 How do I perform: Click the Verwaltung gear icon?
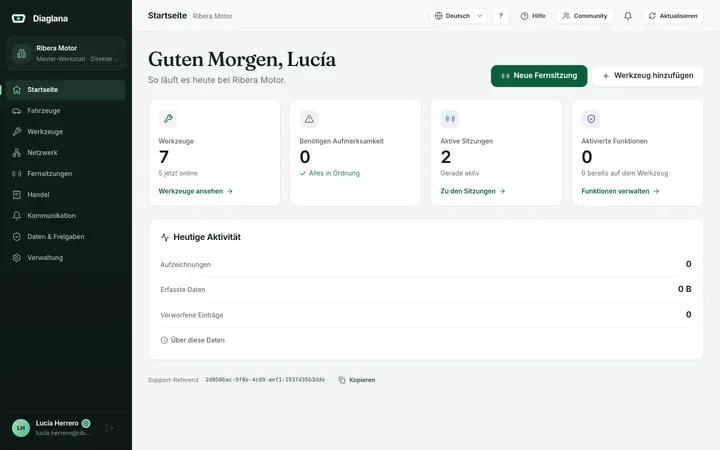[17, 258]
